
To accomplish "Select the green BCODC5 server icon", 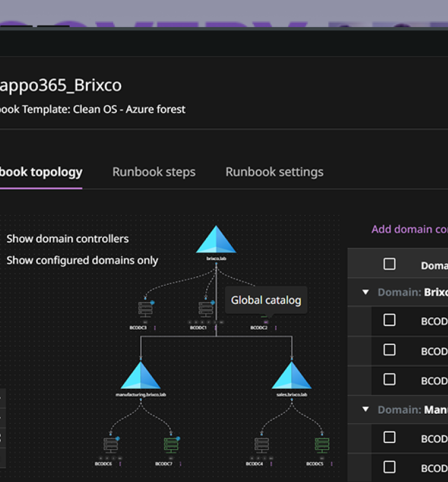I will 322,445.
